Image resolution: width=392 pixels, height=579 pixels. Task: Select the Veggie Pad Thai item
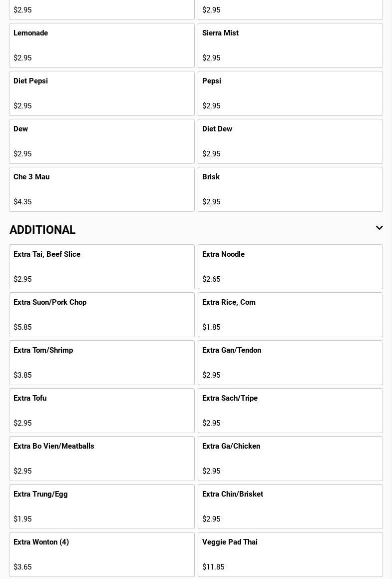coord(290,555)
